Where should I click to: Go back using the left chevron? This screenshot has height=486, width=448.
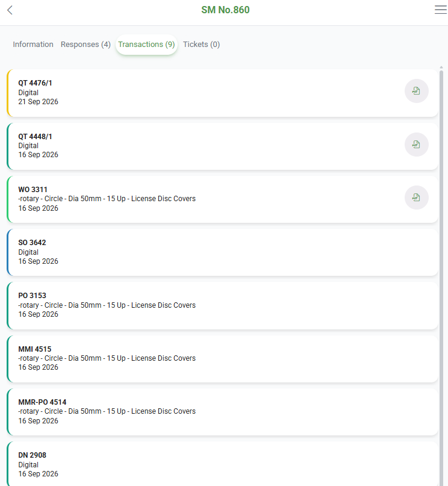click(x=10, y=10)
